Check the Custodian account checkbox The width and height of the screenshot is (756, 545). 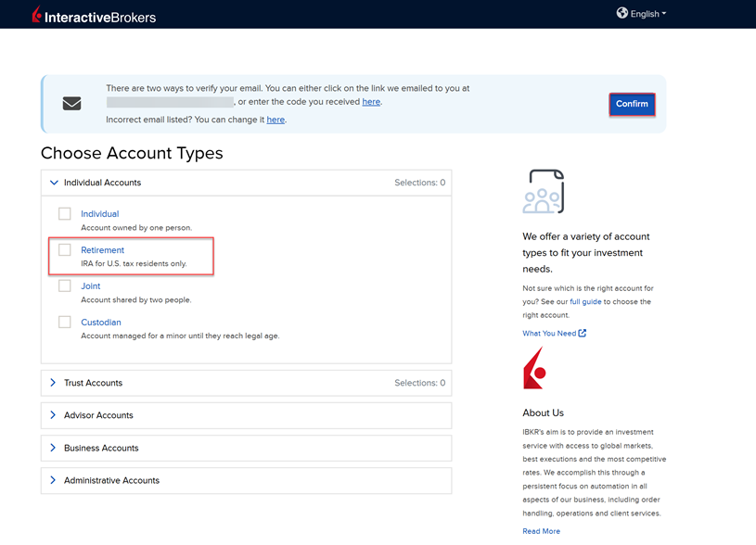65,322
